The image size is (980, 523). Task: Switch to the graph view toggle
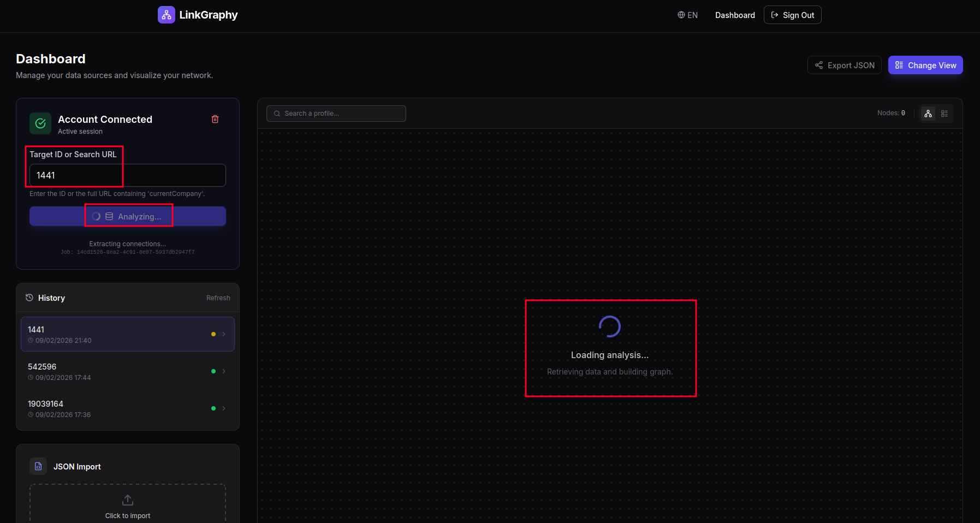(x=928, y=114)
